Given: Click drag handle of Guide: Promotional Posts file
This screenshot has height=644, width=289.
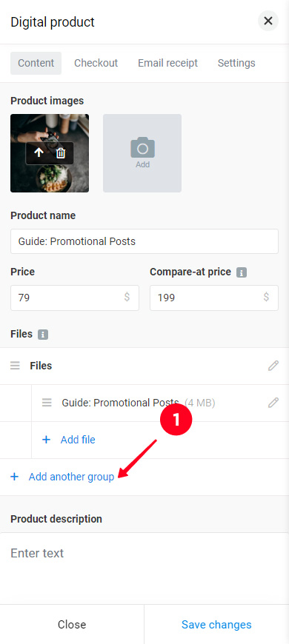Looking at the screenshot, I should [x=47, y=403].
